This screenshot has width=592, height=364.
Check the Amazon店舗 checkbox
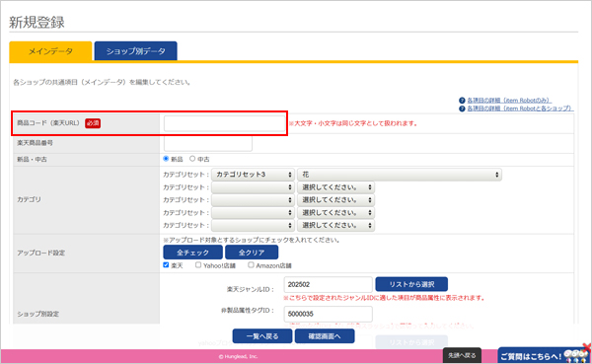(x=251, y=265)
